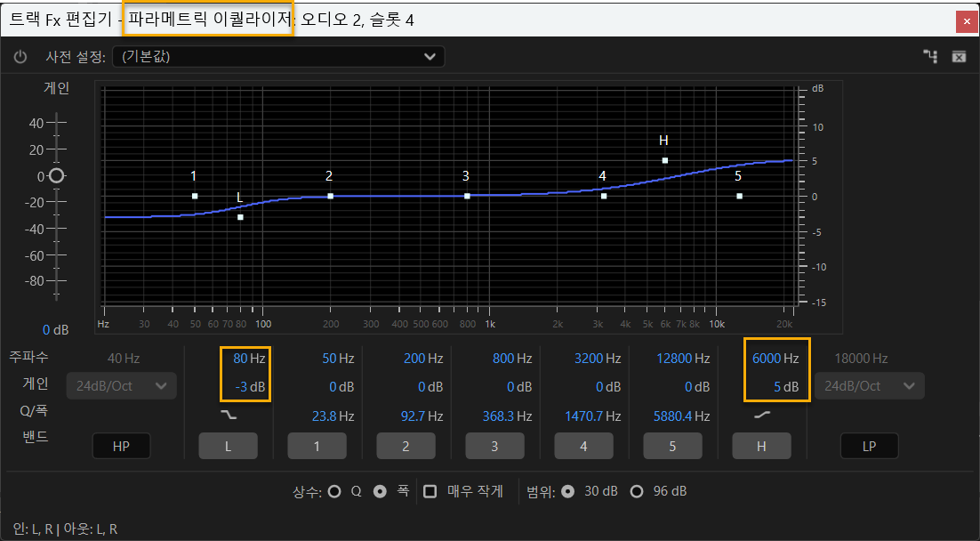Click the 368.3 Hz band 3 width
Screen dimensions: 980x541
pyautogui.click(x=508, y=416)
